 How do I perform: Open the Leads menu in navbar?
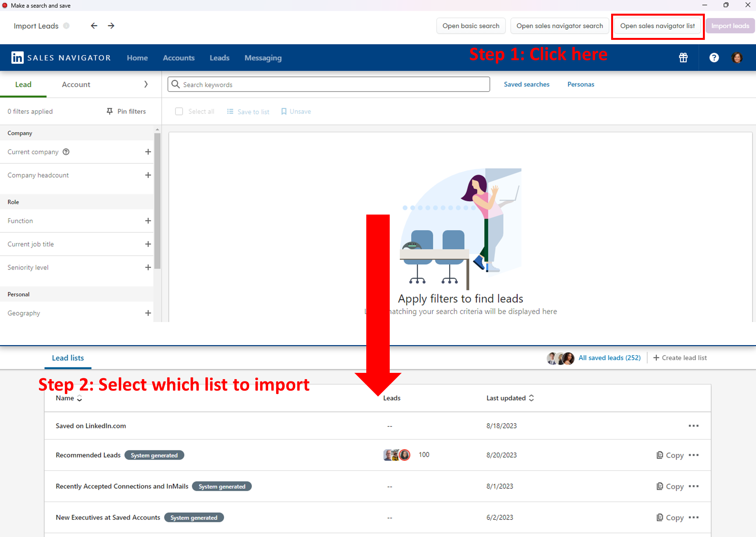coord(219,58)
